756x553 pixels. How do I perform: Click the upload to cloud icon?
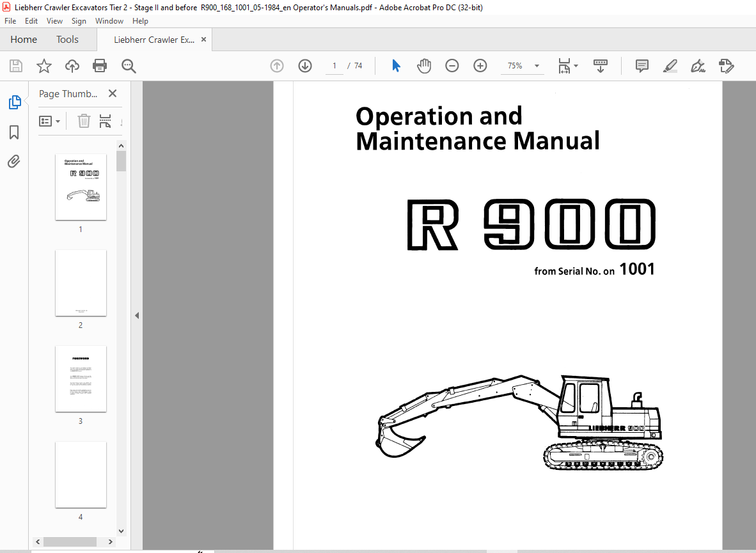click(x=72, y=66)
